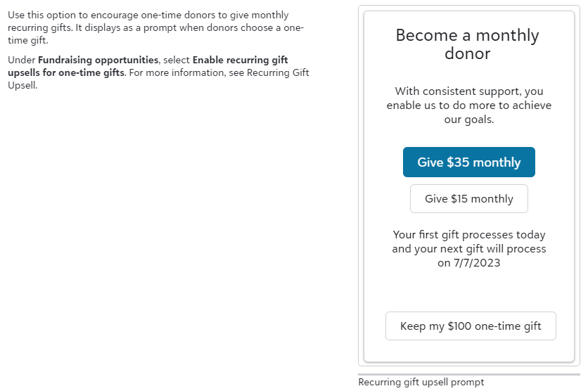The width and height of the screenshot is (588, 391).
Task: Select Keep my $100 one-time gift
Action: 471,326
